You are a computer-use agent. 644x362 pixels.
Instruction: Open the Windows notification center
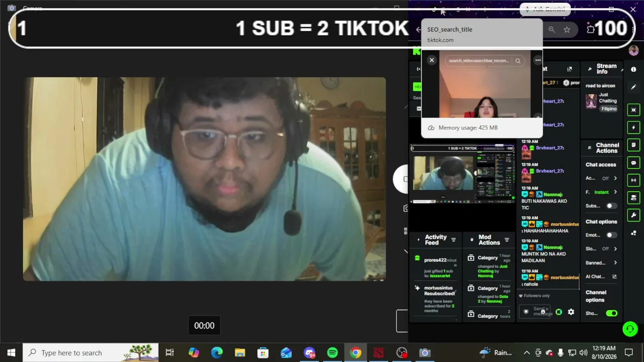point(628,352)
